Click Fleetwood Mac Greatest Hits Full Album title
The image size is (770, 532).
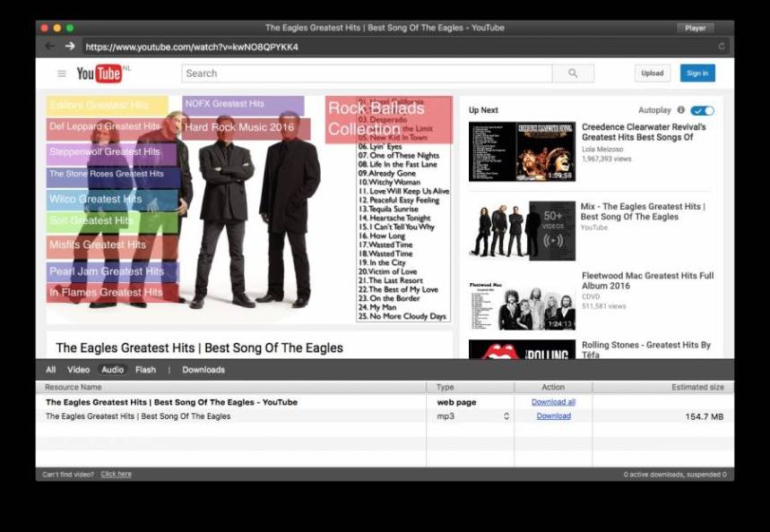647,280
